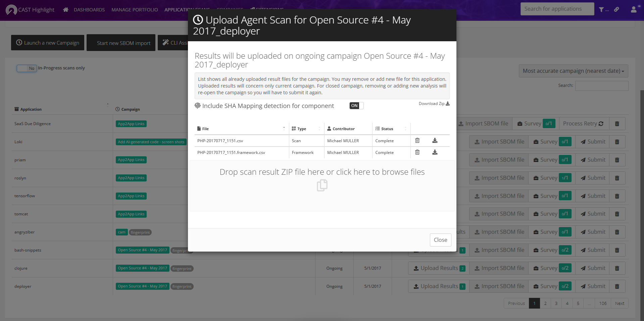The width and height of the screenshot is (644, 321).
Task: Go to pagination page 4
Action: 567,303
